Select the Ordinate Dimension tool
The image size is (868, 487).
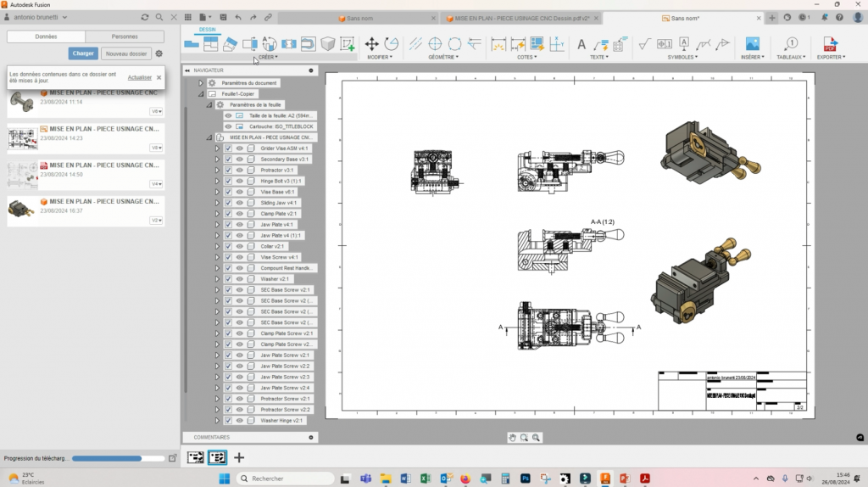click(x=557, y=44)
